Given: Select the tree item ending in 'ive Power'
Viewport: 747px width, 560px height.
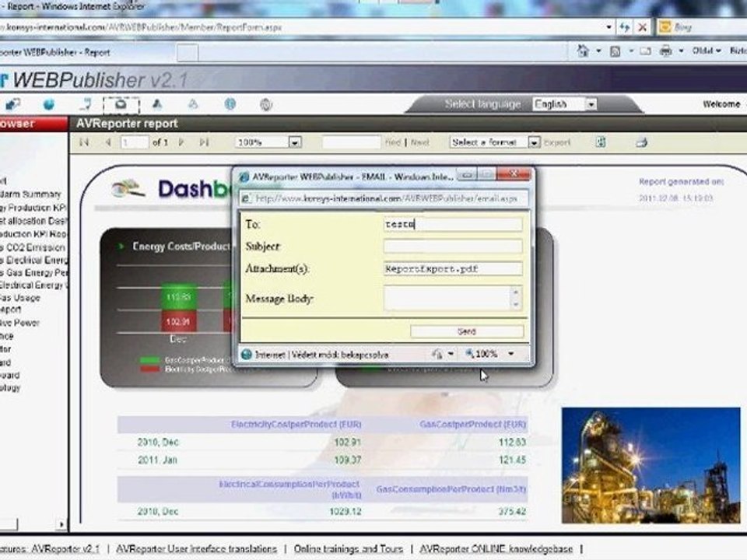Looking at the screenshot, I should (x=20, y=323).
